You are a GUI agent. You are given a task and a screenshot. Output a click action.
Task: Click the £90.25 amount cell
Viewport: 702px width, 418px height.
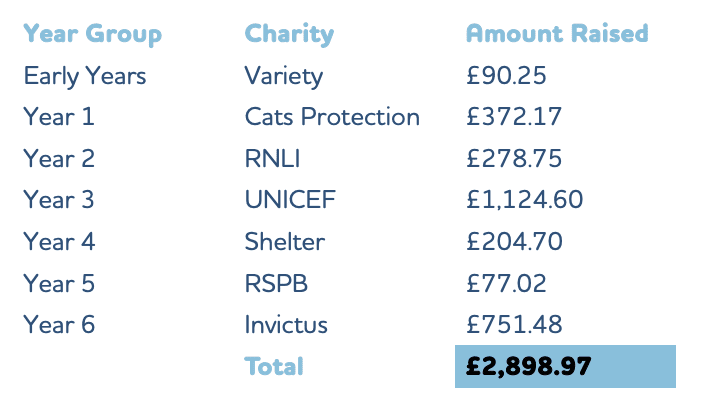coord(506,76)
